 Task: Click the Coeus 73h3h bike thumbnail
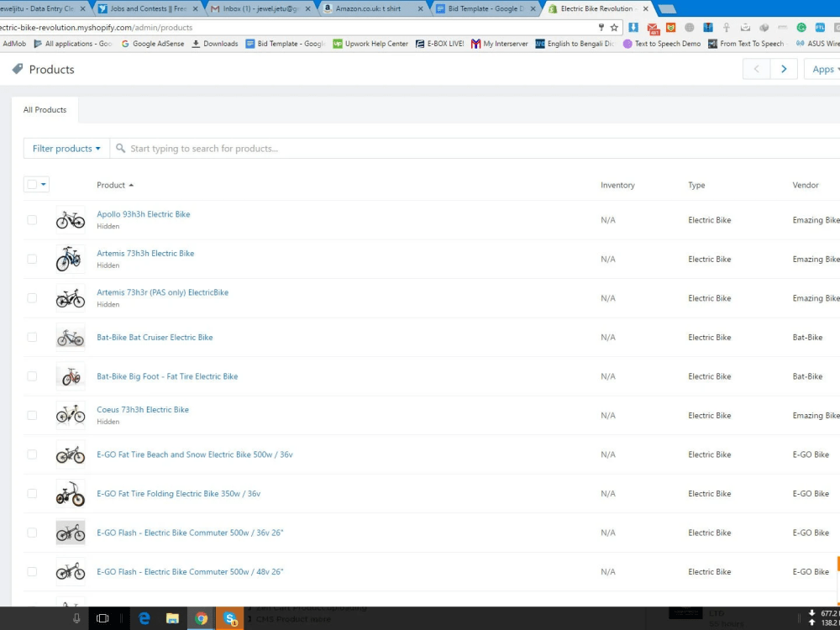(x=71, y=415)
